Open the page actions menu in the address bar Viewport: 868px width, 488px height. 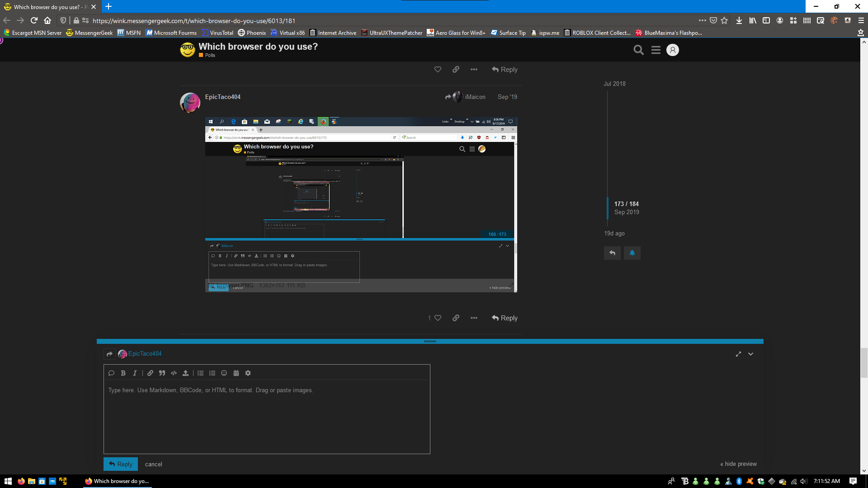pos(702,20)
